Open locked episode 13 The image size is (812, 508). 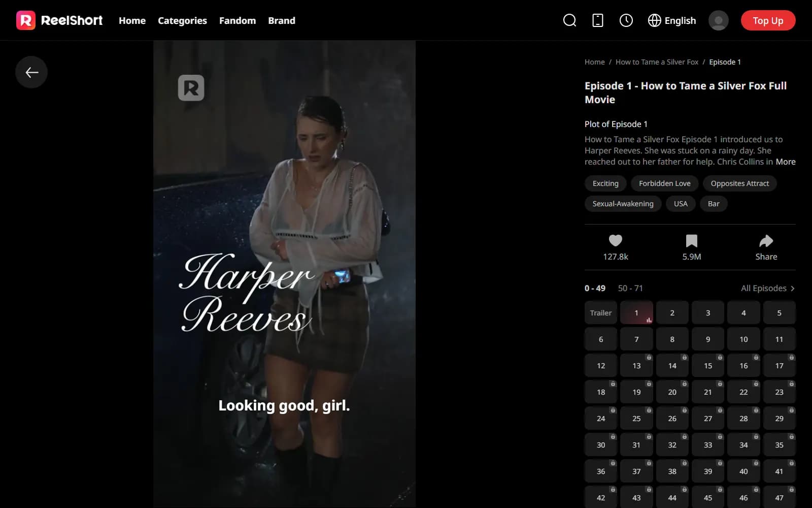pos(636,366)
